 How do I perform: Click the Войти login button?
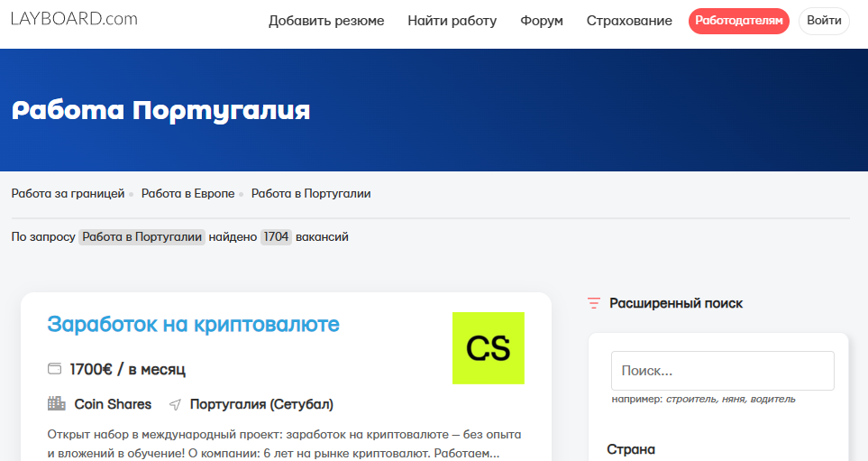click(x=824, y=21)
